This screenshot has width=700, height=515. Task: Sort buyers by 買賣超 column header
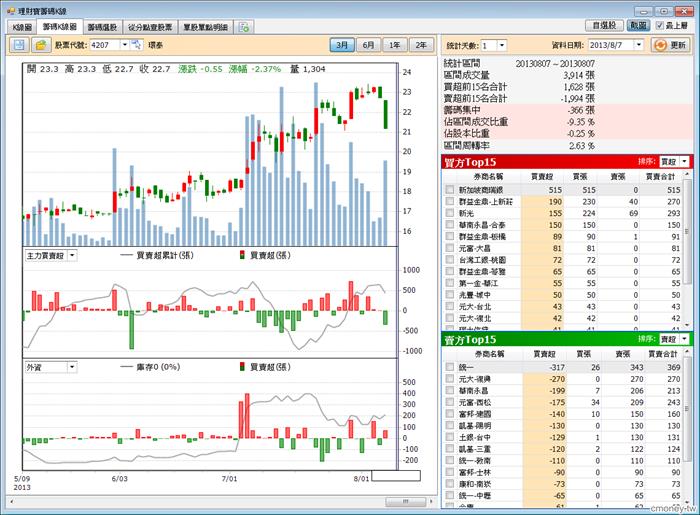point(542,177)
